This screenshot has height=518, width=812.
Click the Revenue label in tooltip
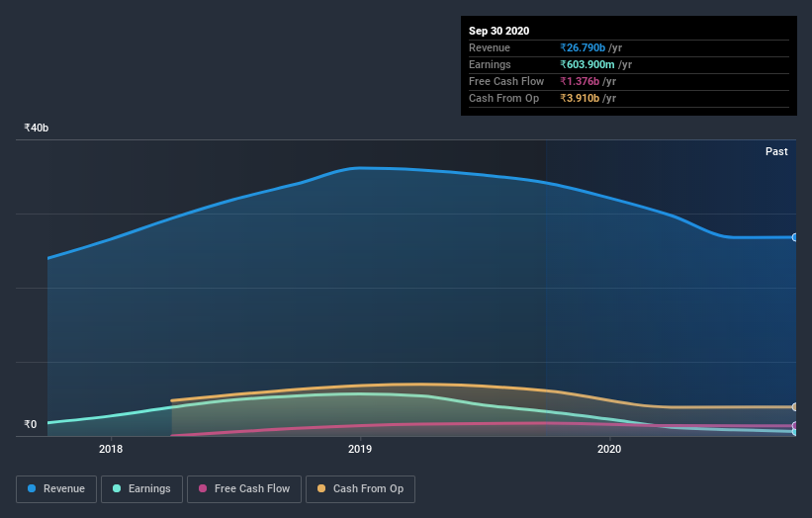tap(490, 47)
